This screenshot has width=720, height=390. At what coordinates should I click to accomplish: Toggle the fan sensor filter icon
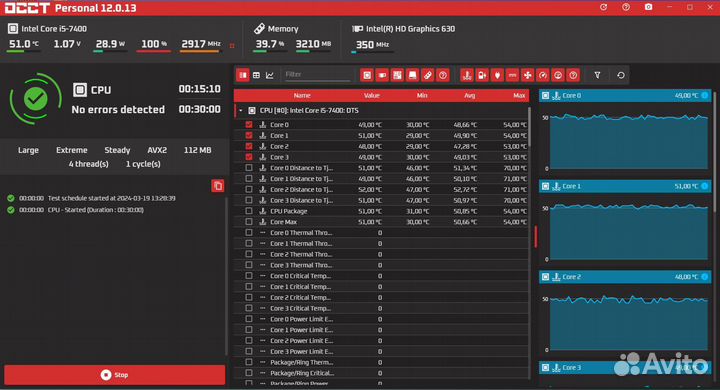(x=527, y=75)
